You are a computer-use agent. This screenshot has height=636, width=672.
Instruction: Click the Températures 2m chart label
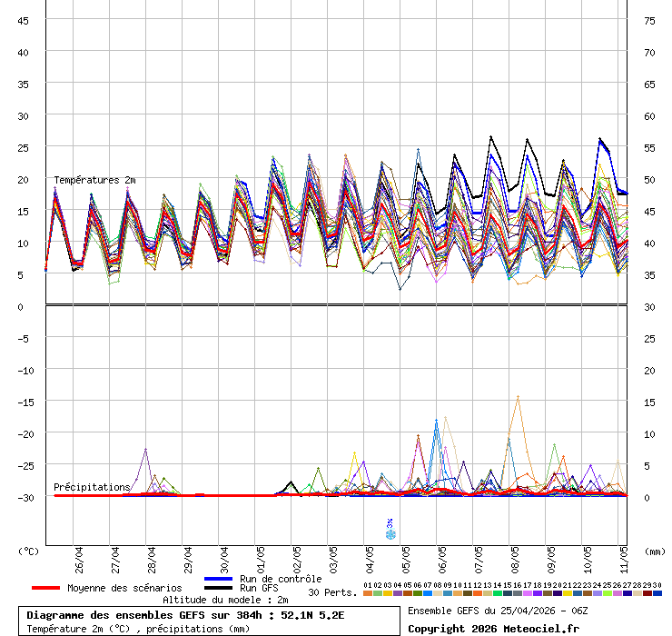pyautogui.click(x=94, y=180)
